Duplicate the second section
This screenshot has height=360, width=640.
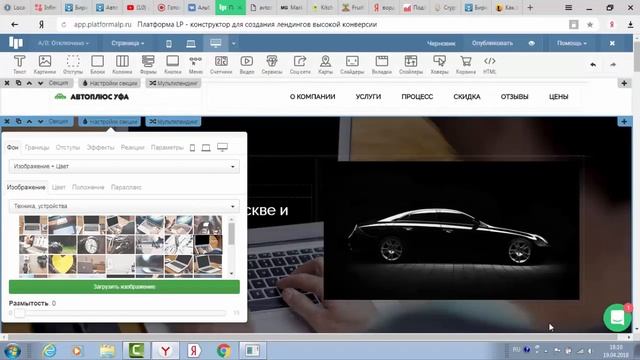(x=18, y=121)
